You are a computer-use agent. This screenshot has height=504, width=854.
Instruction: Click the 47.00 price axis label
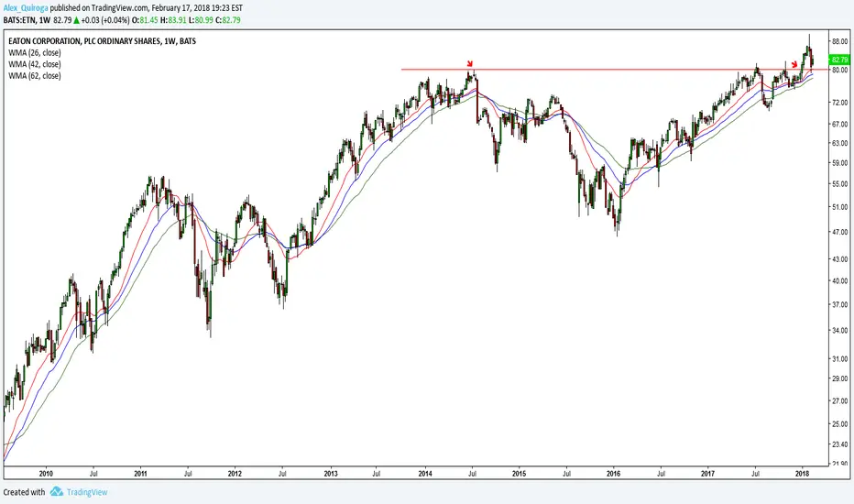[839, 232]
